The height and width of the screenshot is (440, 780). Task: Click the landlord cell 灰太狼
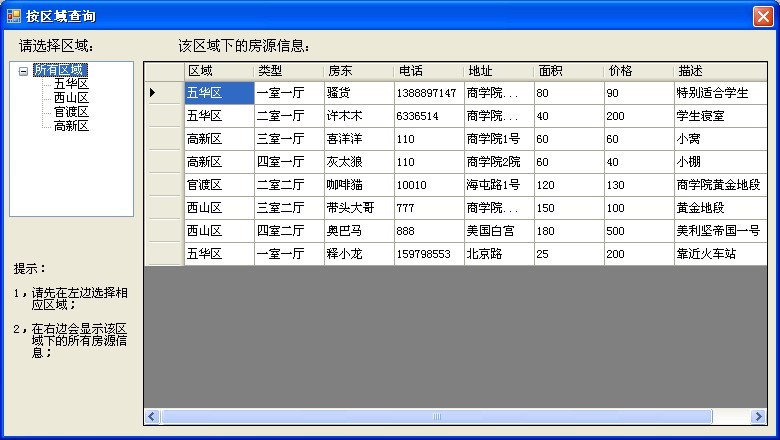pyautogui.click(x=359, y=162)
